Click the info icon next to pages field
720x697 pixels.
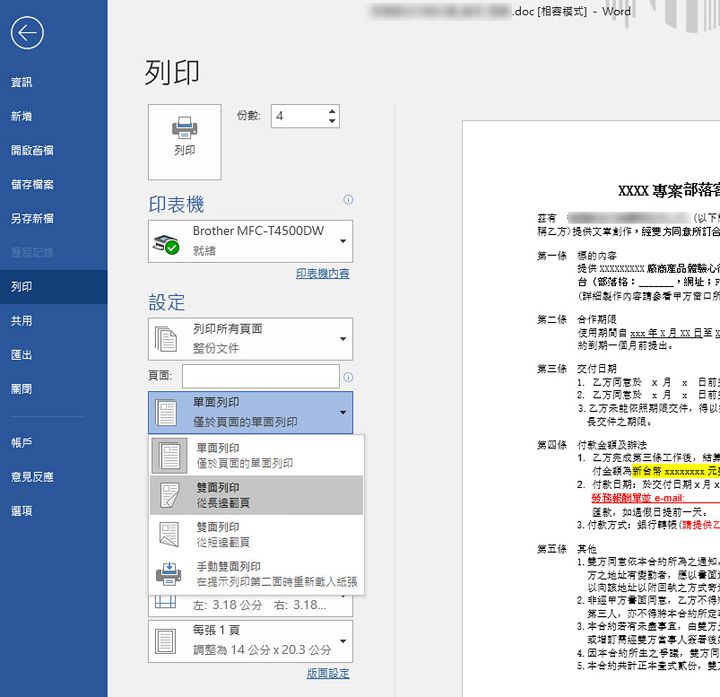(348, 377)
